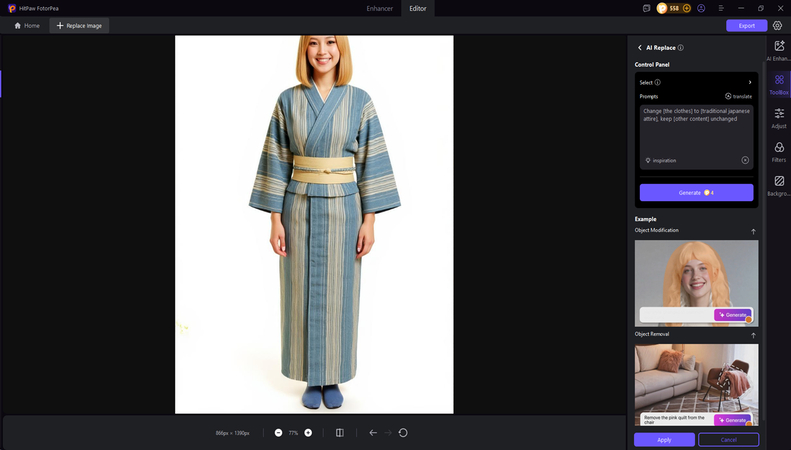Click the translate prompt button
Screen dimensions: 791x450
738,96
